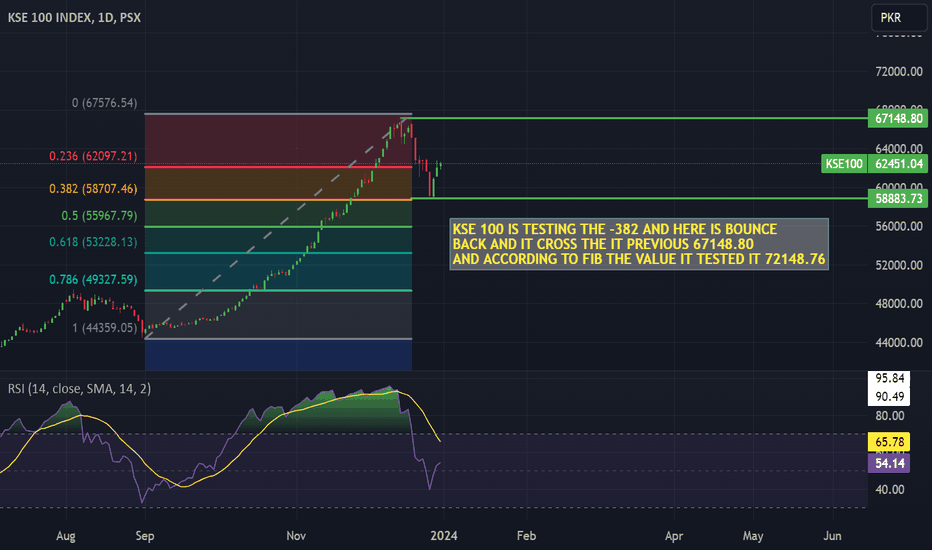Click the Apr label on time axis
The image size is (932, 550).
674,536
